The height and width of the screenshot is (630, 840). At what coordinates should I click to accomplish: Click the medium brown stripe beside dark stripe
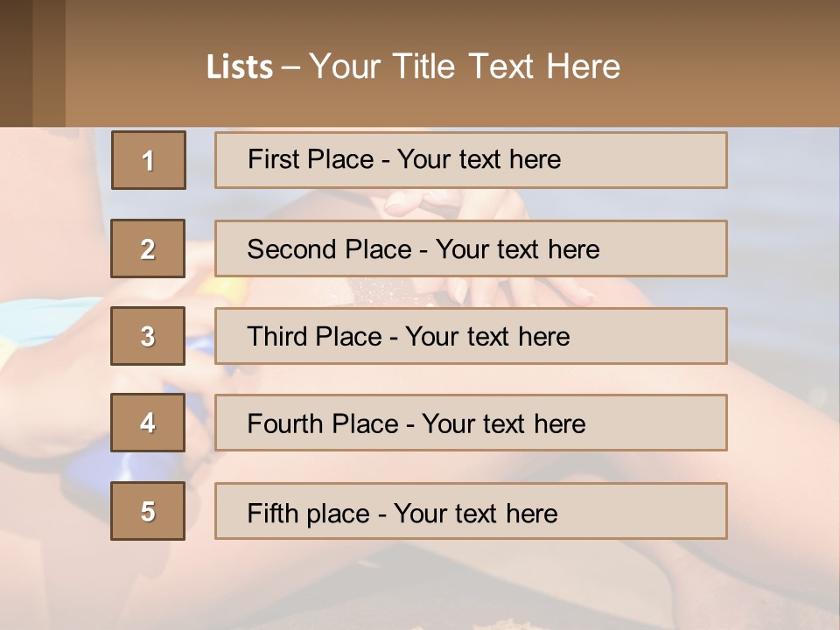49,63
